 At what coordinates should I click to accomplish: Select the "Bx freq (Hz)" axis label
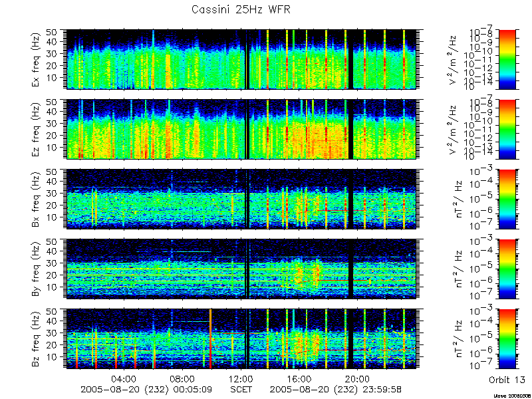click(37, 199)
